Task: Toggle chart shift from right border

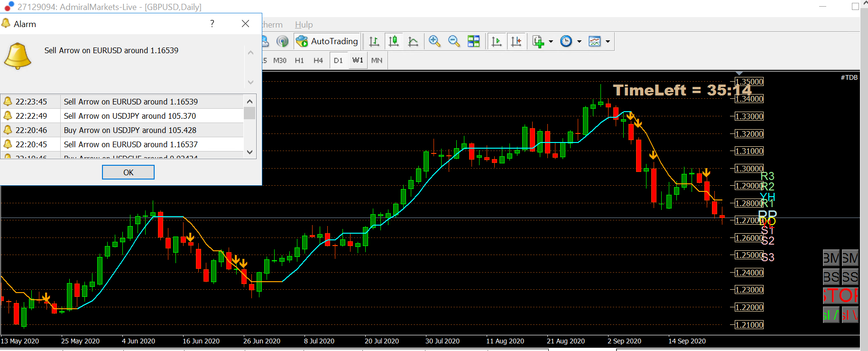Action: click(x=516, y=41)
